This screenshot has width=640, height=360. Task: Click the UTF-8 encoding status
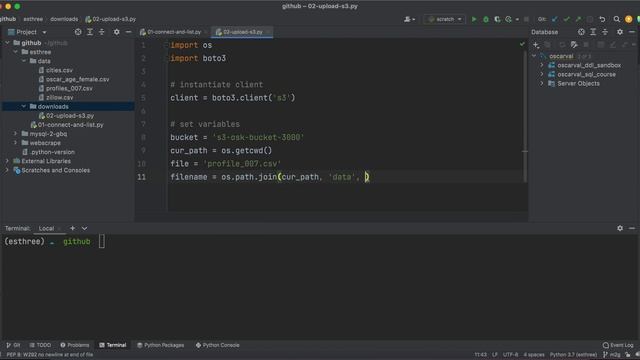point(511,355)
